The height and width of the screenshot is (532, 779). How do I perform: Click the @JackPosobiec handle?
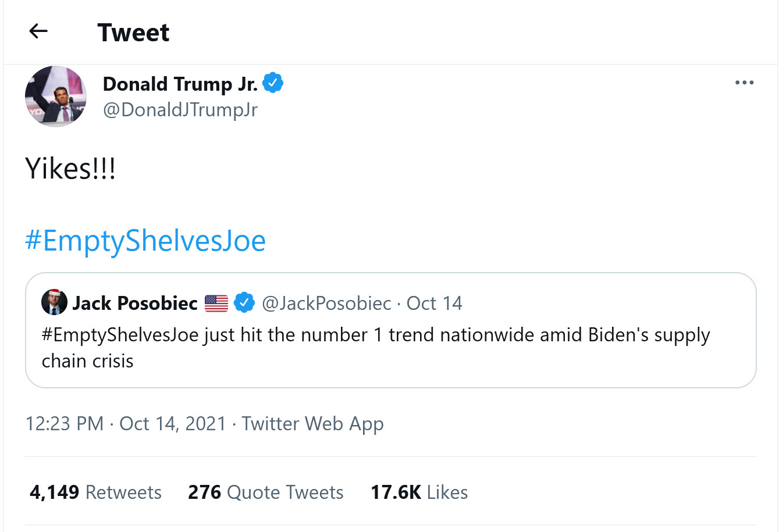tap(326, 303)
